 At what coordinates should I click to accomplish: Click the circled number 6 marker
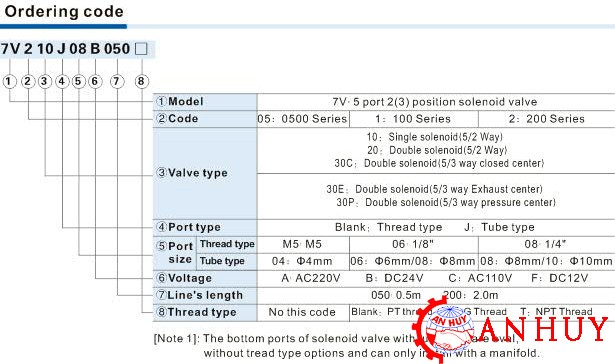(95, 82)
